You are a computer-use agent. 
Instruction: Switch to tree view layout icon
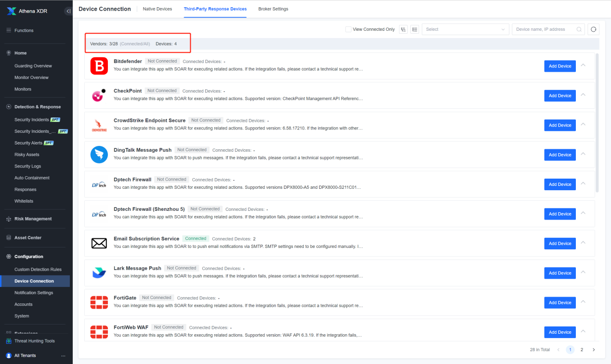click(403, 29)
